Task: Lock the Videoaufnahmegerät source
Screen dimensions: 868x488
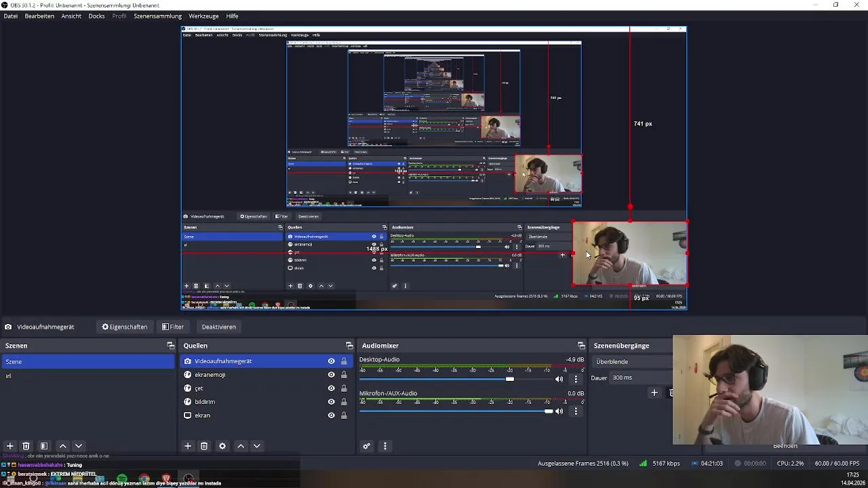Action: 344,361
